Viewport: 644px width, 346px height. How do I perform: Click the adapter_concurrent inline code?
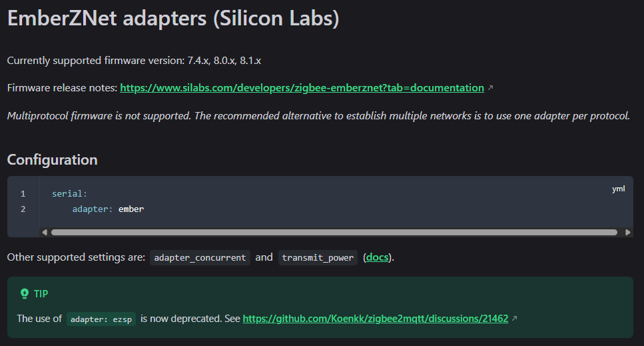point(200,257)
